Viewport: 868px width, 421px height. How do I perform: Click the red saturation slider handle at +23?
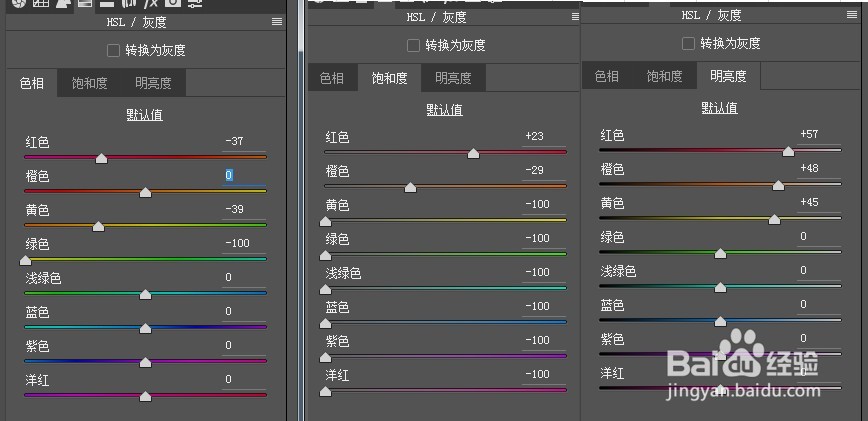tap(473, 153)
